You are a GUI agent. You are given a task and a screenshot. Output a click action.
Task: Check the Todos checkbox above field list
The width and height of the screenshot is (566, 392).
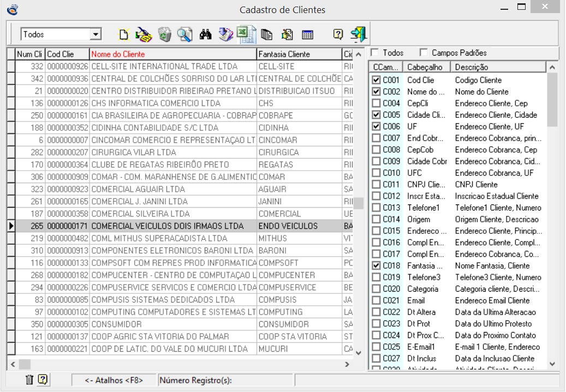375,53
